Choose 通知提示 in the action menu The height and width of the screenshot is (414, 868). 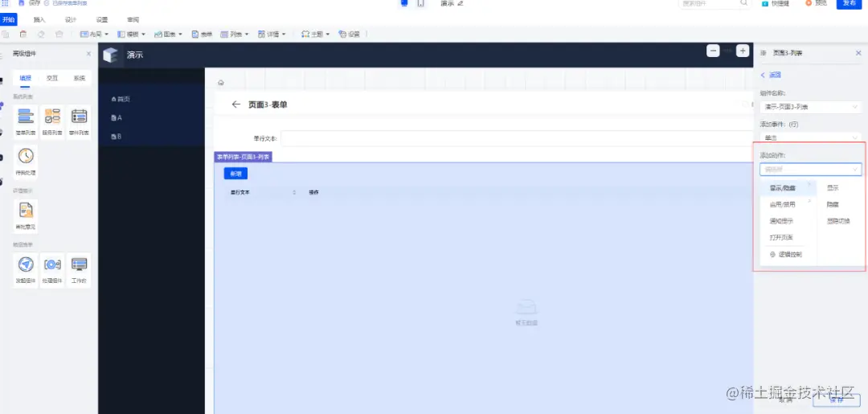[x=788, y=221]
